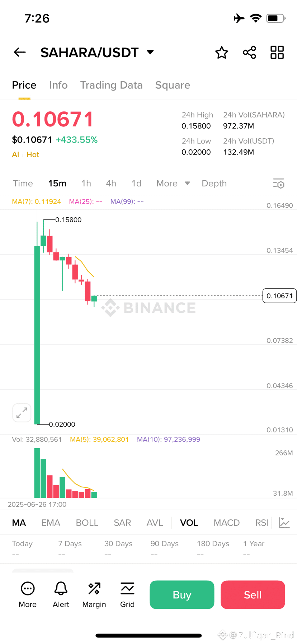Open the More menu with dots icon

pos(28,595)
